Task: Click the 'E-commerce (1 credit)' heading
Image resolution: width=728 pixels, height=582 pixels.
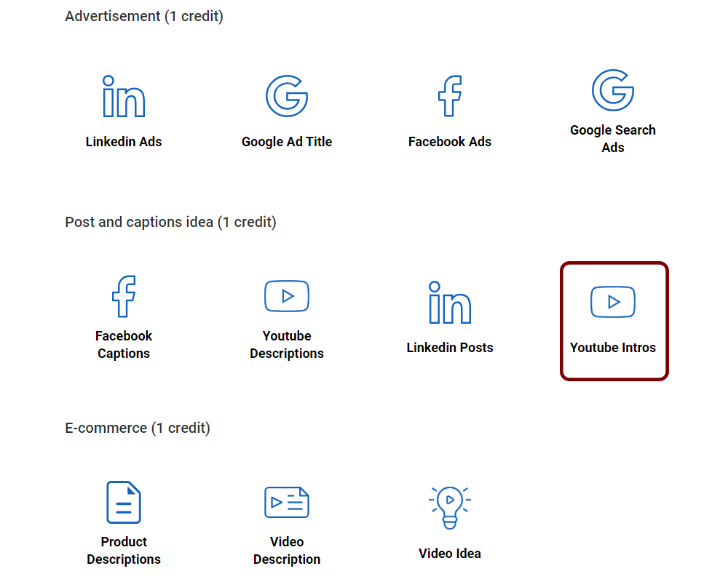Action: [x=138, y=428]
